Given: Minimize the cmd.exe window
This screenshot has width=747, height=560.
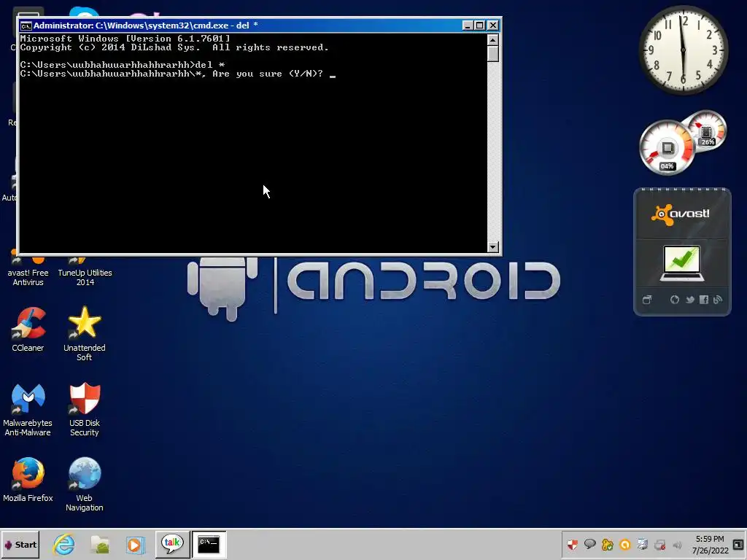Looking at the screenshot, I should [x=468, y=26].
